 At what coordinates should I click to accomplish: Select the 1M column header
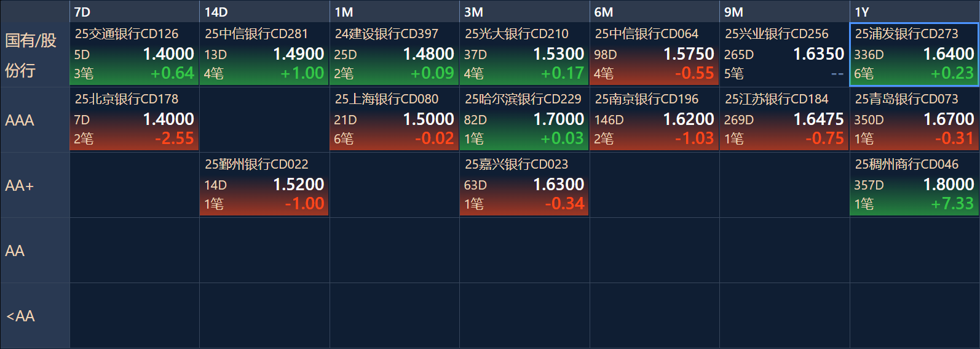tap(394, 12)
